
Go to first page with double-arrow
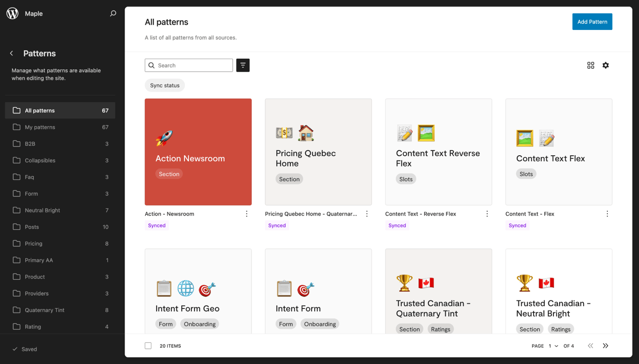[x=590, y=346]
